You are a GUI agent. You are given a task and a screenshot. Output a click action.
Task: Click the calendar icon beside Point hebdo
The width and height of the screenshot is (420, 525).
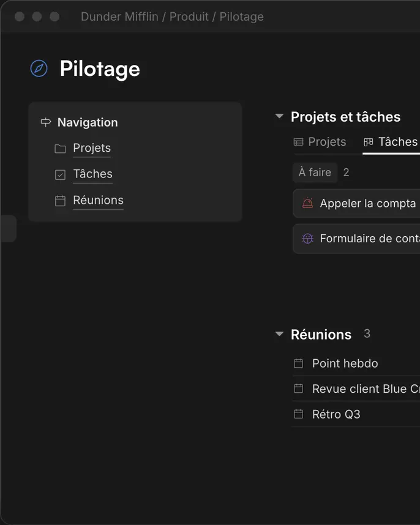tap(298, 363)
